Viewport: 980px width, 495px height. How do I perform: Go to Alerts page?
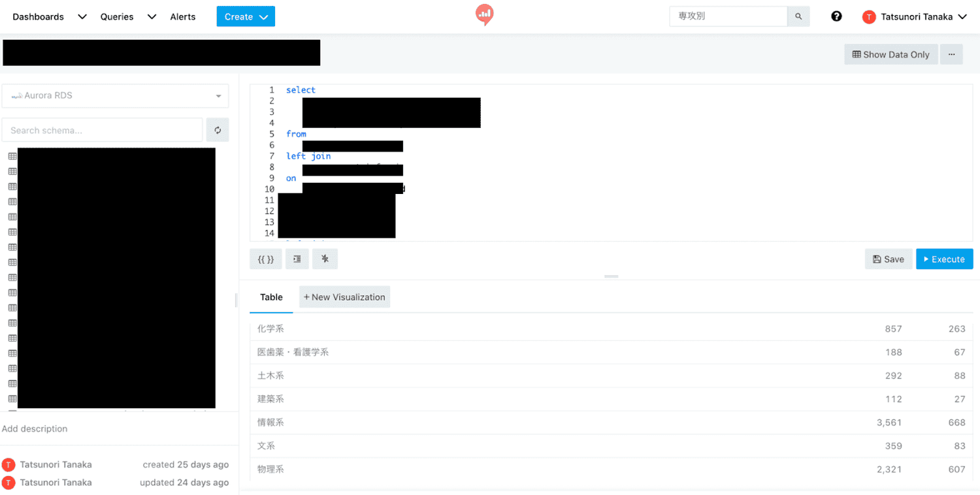click(x=183, y=17)
